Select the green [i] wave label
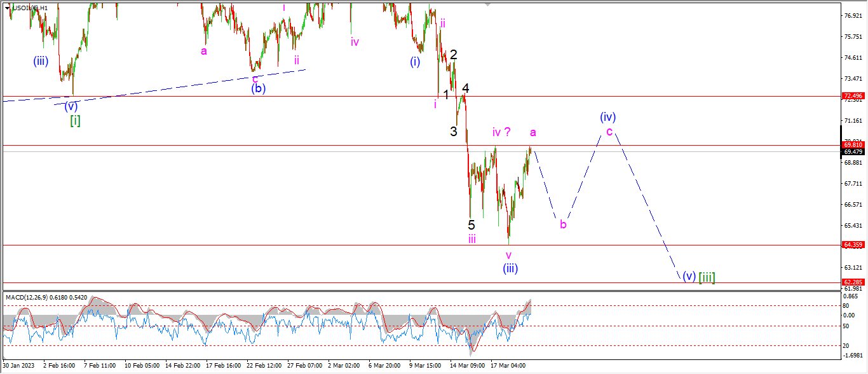Viewport: 868px width, 374px height. (x=75, y=120)
